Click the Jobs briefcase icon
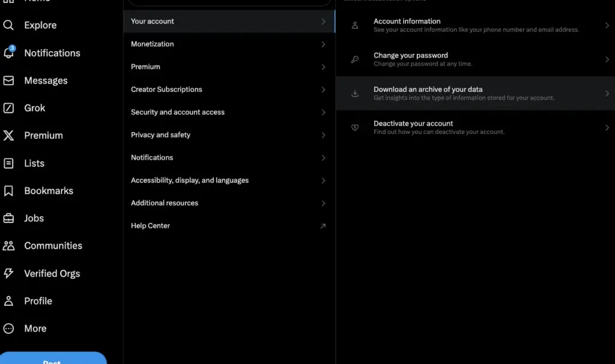 click(x=8, y=218)
